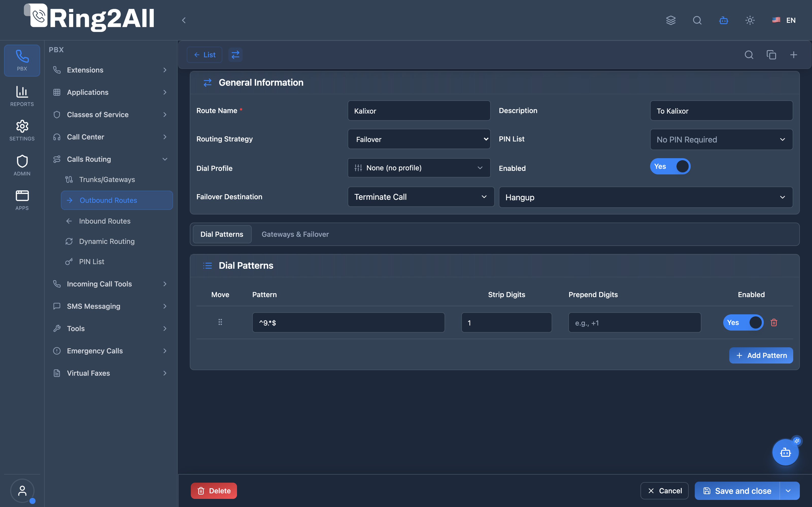Open the Routing Strategy dropdown

tap(419, 139)
